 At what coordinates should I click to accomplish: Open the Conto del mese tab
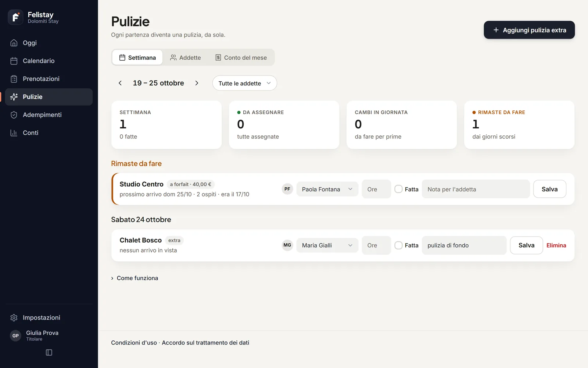tap(241, 57)
